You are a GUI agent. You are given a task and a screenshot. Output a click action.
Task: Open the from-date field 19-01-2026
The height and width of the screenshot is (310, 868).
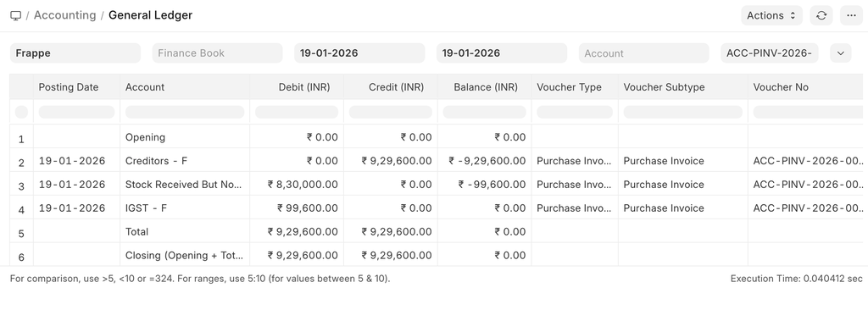point(359,53)
